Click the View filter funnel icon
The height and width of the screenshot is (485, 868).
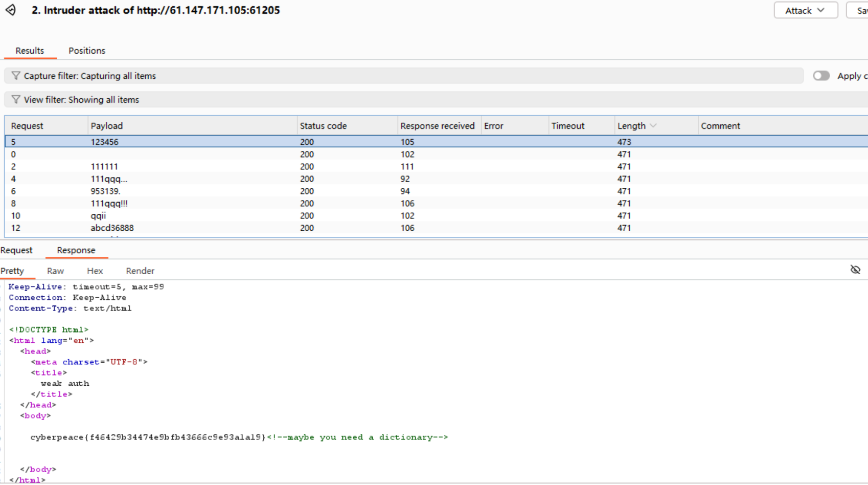tap(16, 99)
